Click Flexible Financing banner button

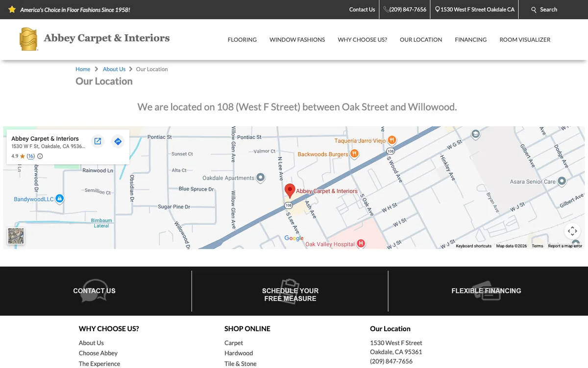click(x=486, y=291)
